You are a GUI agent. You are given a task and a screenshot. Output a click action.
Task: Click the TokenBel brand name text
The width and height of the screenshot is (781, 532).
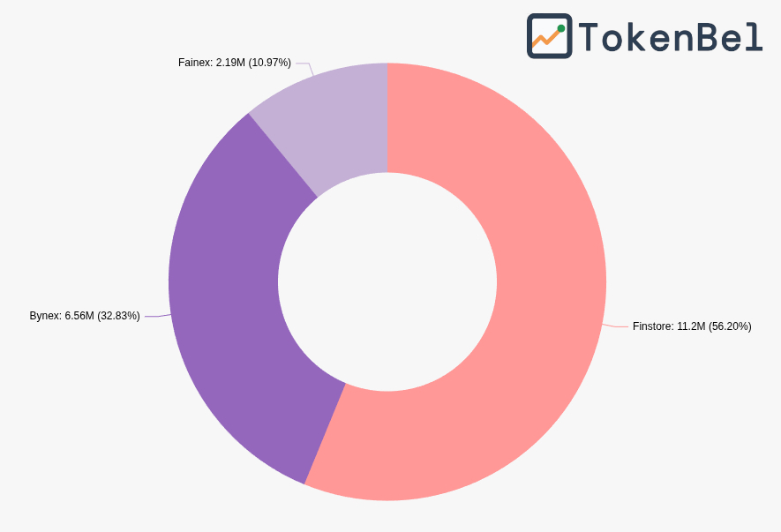coord(671,37)
